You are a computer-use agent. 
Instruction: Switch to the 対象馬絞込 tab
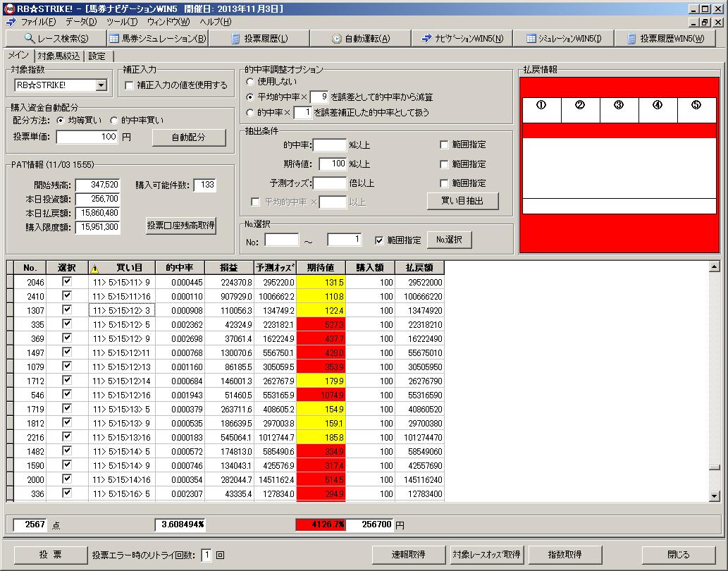[58, 56]
